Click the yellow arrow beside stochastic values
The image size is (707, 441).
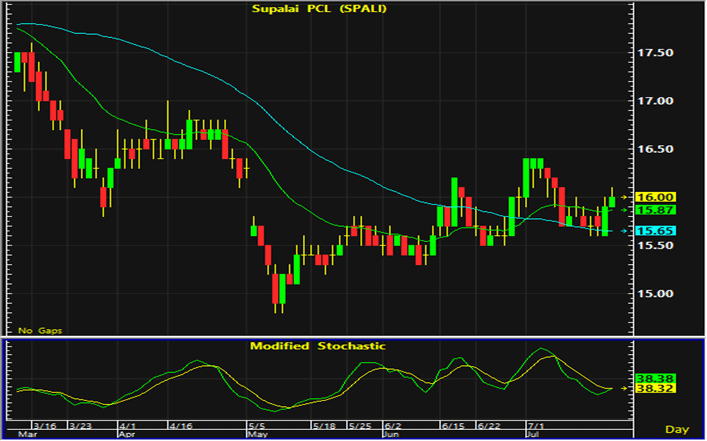[624, 388]
